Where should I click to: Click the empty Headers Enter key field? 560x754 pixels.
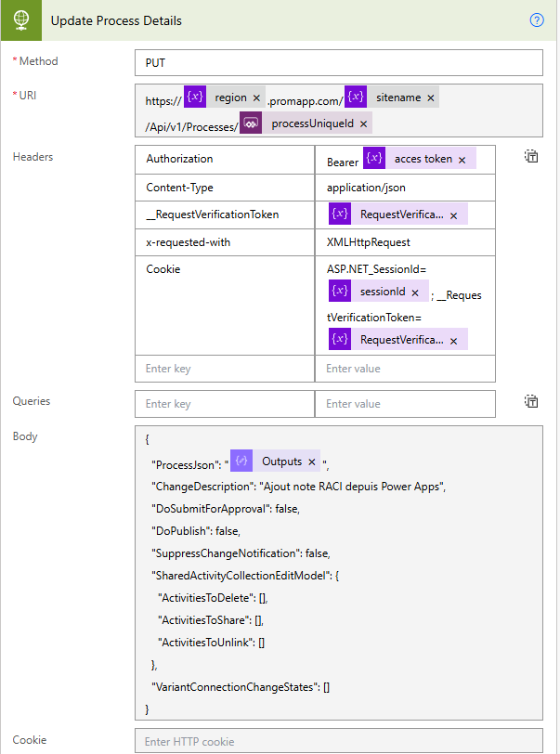click(x=225, y=369)
